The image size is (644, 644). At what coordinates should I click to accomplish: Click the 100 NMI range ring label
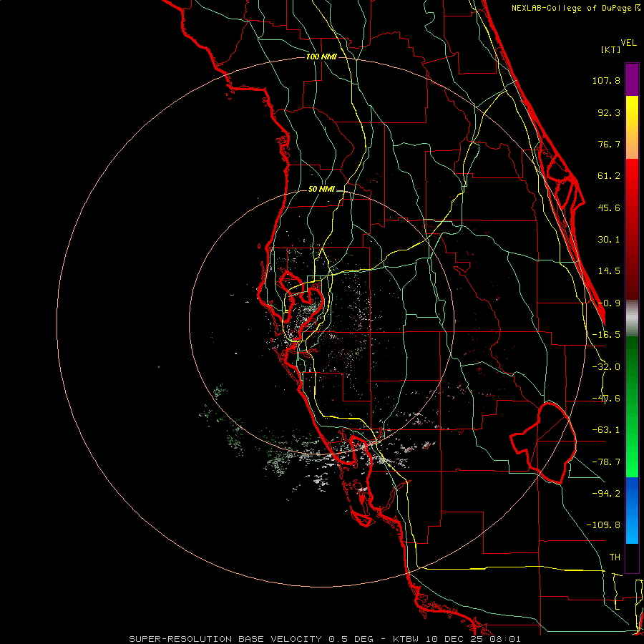(321, 57)
